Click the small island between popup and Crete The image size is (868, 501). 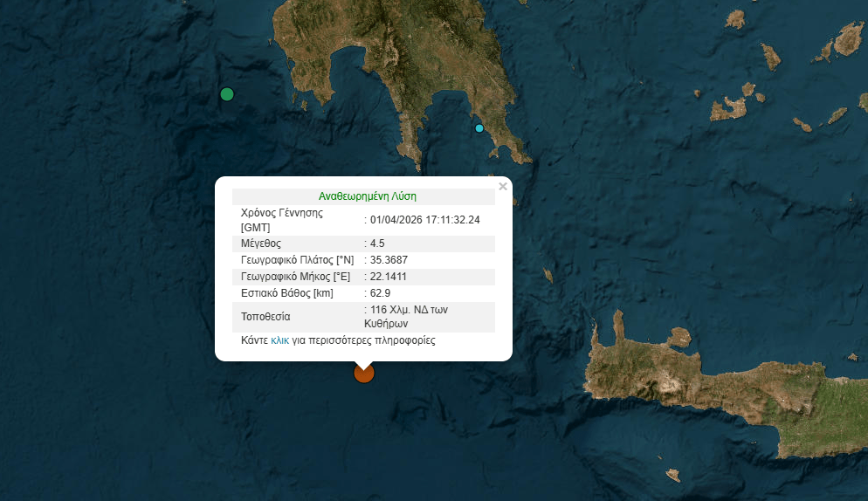coord(548,275)
